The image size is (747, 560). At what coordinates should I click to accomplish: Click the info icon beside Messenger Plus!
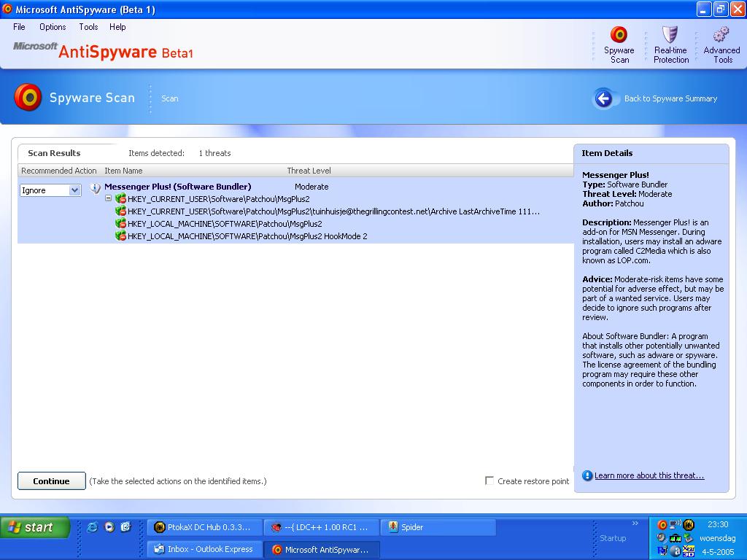pyautogui.click(x=96, y=187)
